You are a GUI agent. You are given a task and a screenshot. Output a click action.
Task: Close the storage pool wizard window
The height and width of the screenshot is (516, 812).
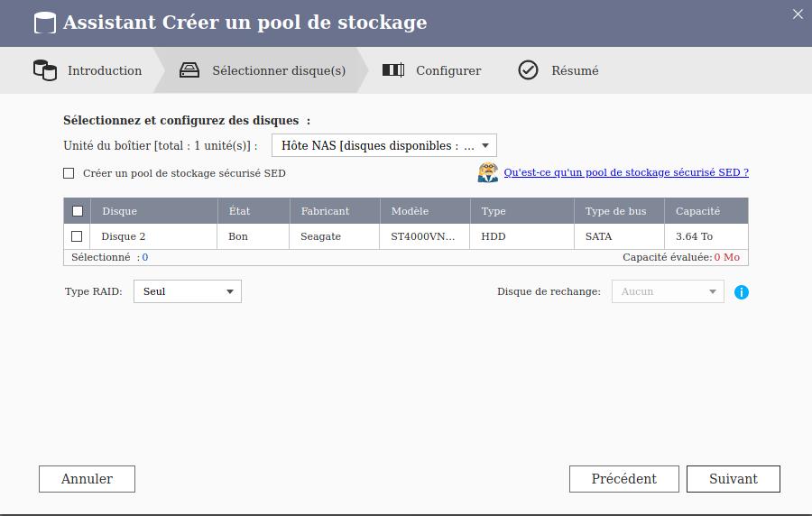[x=798, y=14]
